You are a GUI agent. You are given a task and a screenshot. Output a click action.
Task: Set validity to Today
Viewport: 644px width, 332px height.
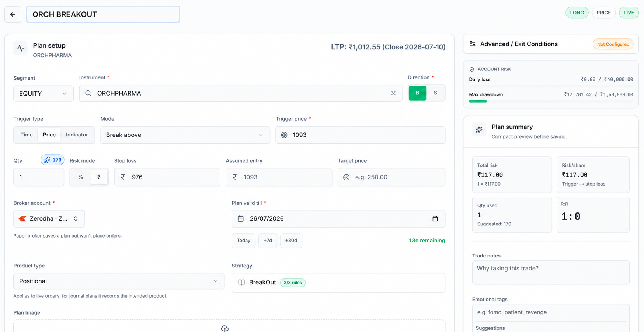[243, 241]
